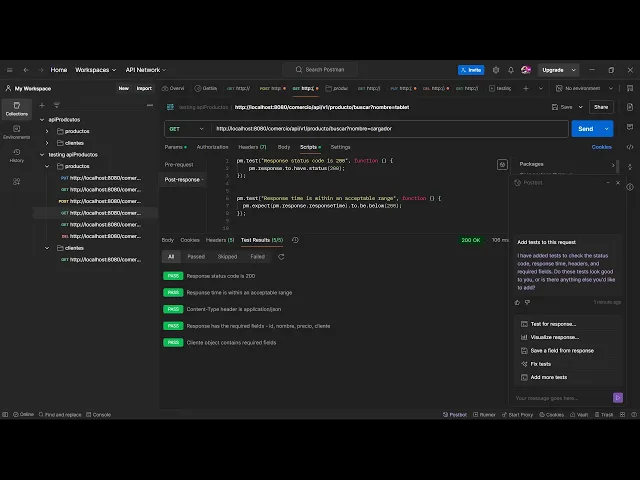Open a new request tab with plus
This screenshot has width=640, height=480.
(526, 88)
